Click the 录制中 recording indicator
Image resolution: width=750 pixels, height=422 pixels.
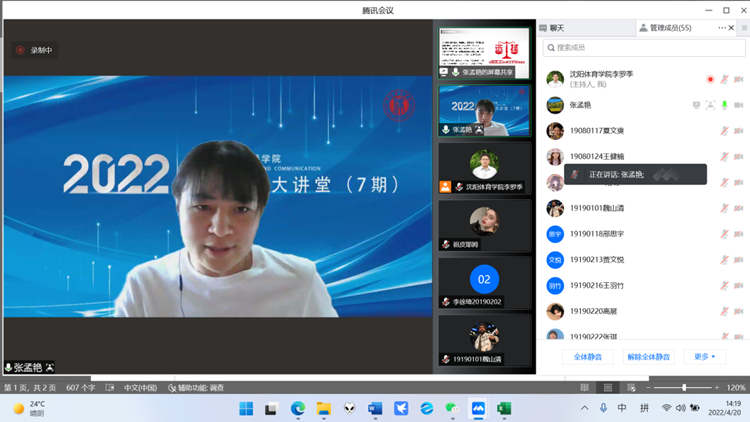(34, 50)
